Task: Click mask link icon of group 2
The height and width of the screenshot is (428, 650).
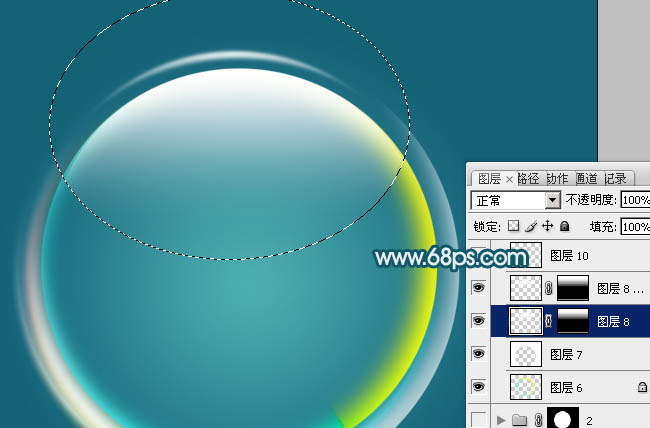Action: point(539,420)
